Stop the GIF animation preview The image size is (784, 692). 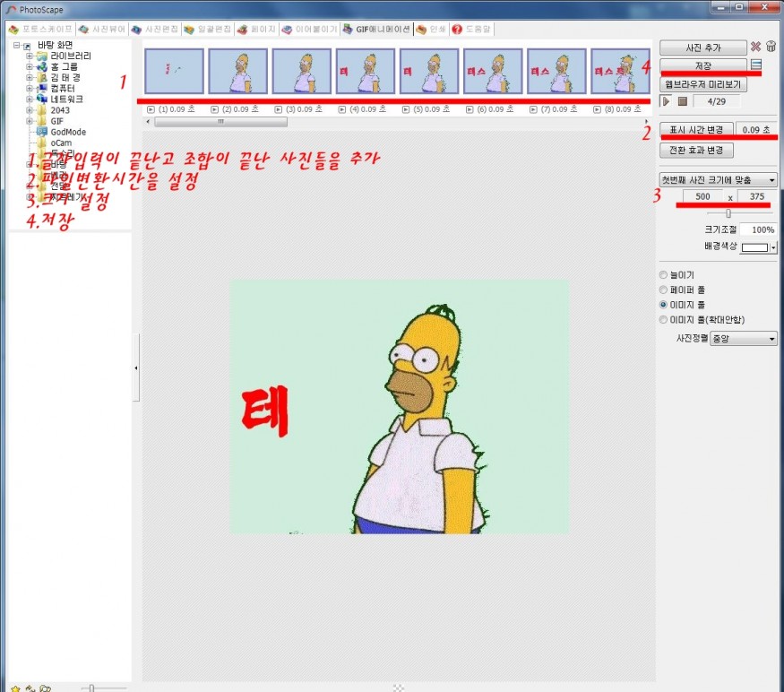[683, 101]
